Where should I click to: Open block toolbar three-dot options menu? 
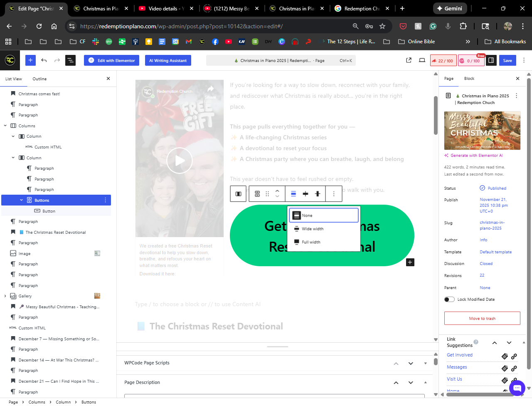(333, 194)
